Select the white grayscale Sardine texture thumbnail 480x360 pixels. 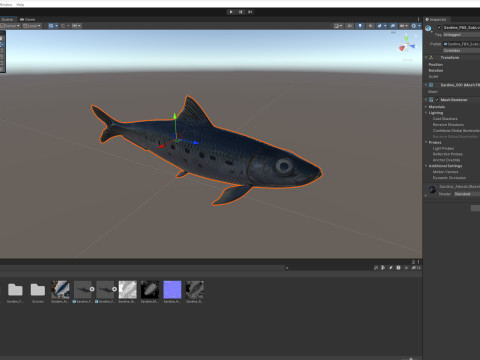(x=128, y=289)
